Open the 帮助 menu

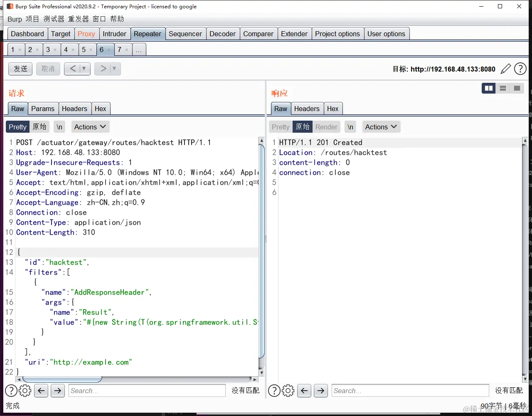click(117, 19)
